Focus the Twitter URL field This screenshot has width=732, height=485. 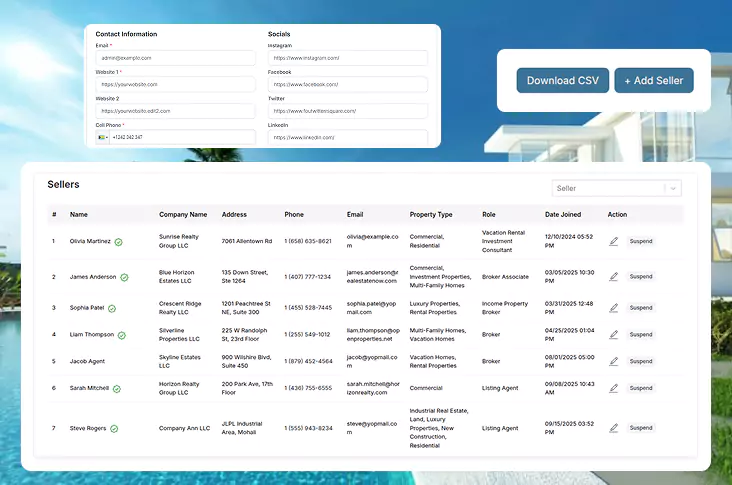point(348,111)
